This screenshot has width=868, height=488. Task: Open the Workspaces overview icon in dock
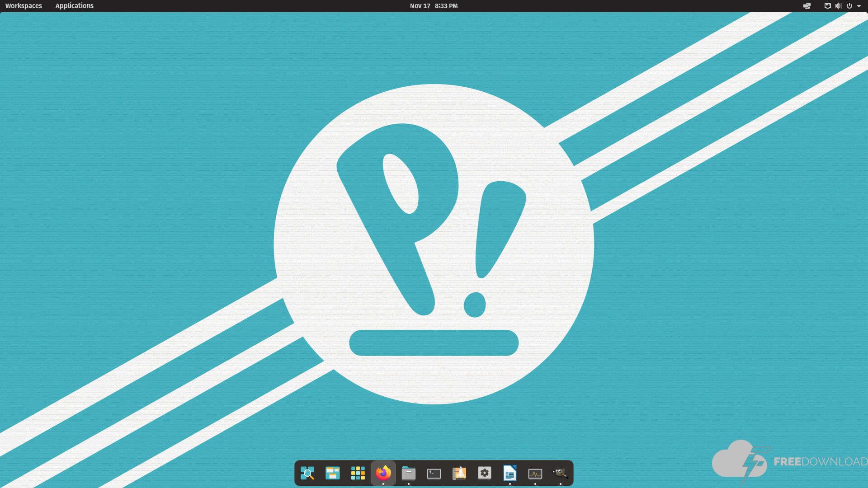pyautogui.click(x=333, y=473)
